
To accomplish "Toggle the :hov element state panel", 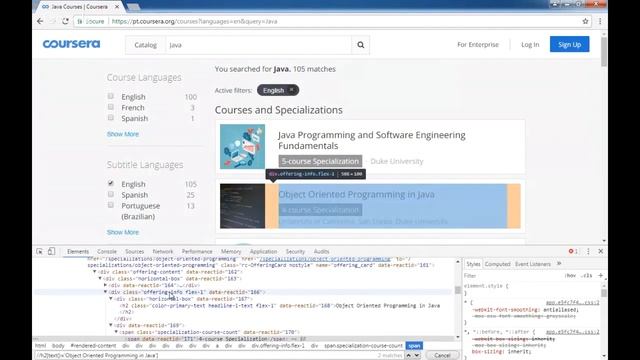I will [570, 276].
